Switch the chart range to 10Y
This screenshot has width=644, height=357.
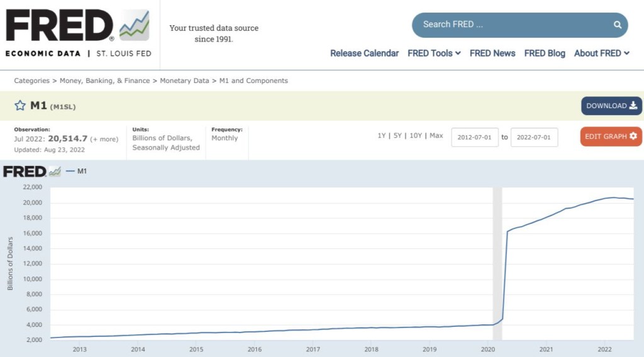416,136
